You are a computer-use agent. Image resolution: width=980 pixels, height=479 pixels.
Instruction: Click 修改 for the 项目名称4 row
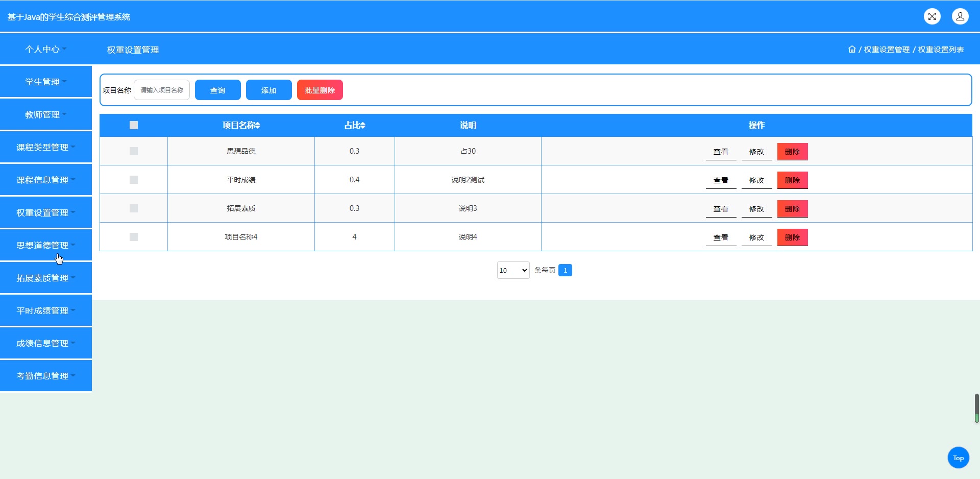[x=756, y=237]
